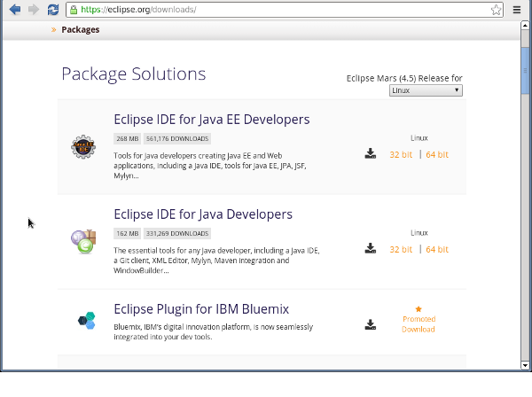Image resolution: width=532 pixels, height=397 pixels.
Task: Click Linux label above Java EE bit links
Action: click(x=419, y=138)
